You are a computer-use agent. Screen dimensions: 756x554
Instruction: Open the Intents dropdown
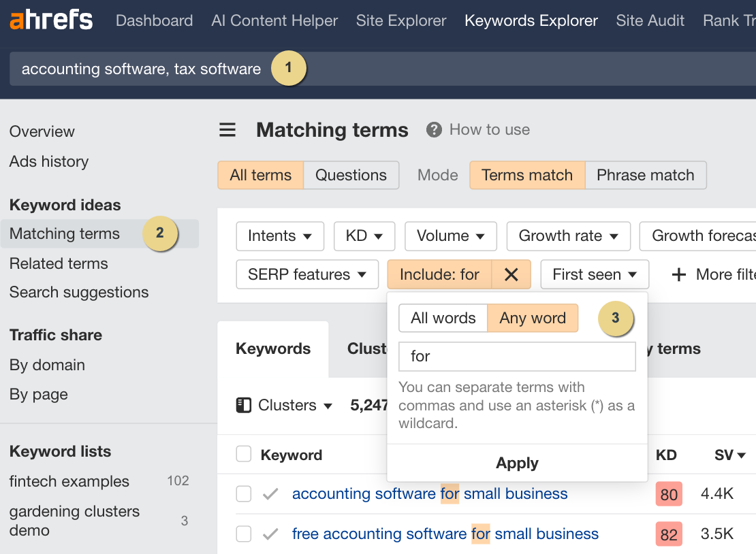[280, 236]
